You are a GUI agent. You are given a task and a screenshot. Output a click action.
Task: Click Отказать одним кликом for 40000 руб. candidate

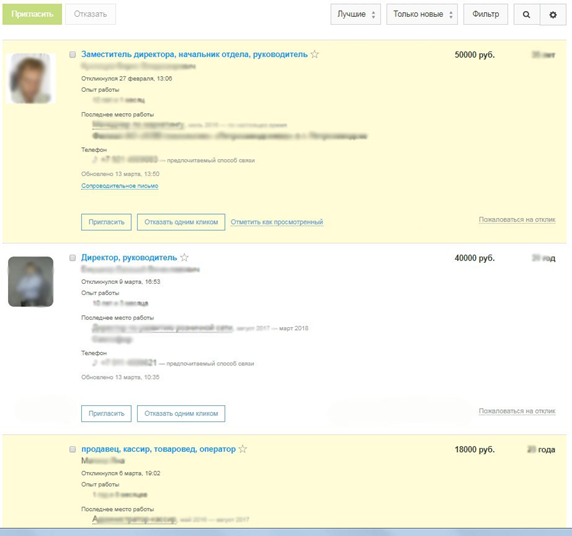tap(181, 414)
